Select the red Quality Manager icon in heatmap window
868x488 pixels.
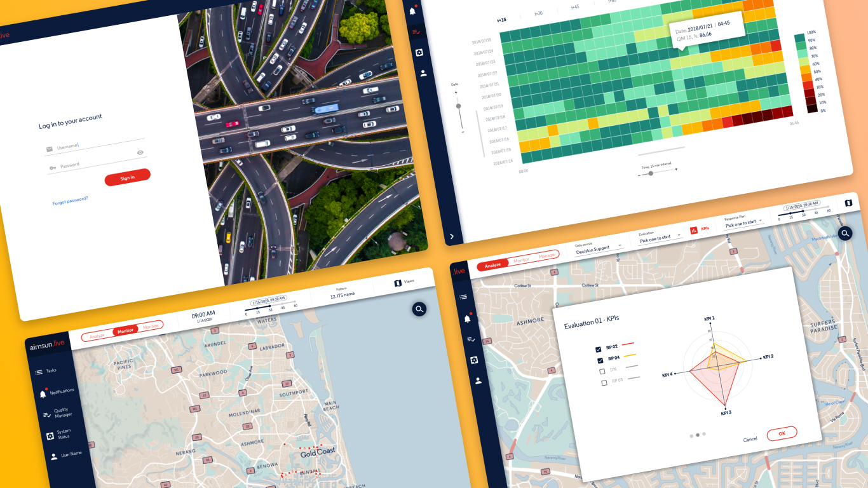pyautogui.click(x=416, y=31)
